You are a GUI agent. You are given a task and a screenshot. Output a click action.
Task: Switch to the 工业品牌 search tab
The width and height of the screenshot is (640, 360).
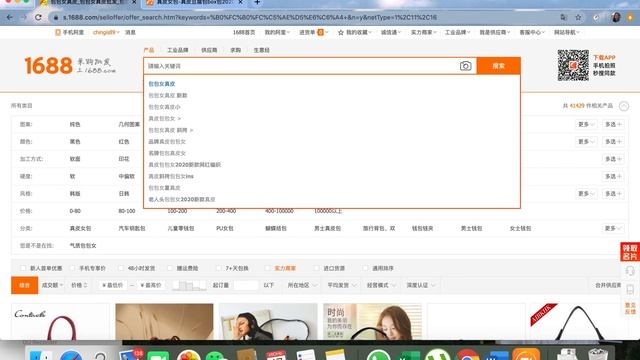[x=178, y=50]
